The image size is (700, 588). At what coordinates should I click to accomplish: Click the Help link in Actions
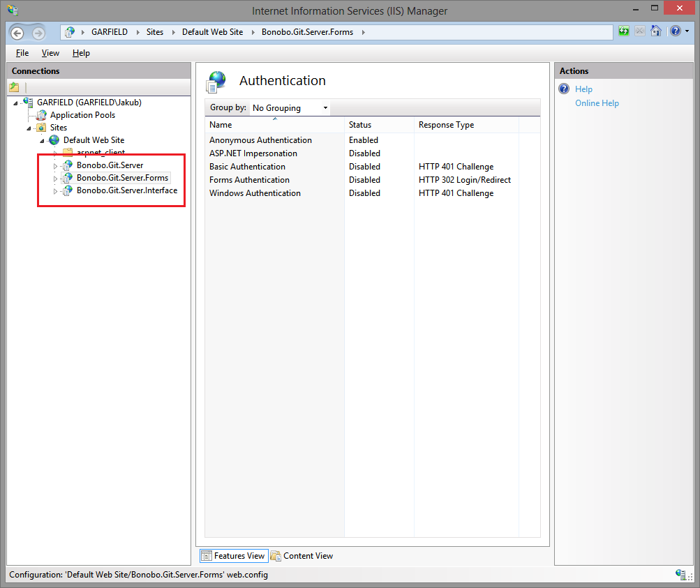[583, 89]
